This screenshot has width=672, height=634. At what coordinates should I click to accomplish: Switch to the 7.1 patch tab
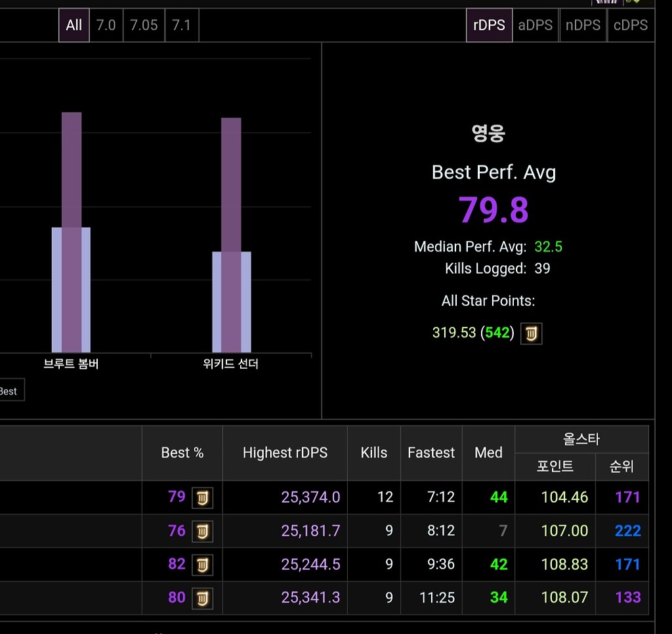point(182,26)
